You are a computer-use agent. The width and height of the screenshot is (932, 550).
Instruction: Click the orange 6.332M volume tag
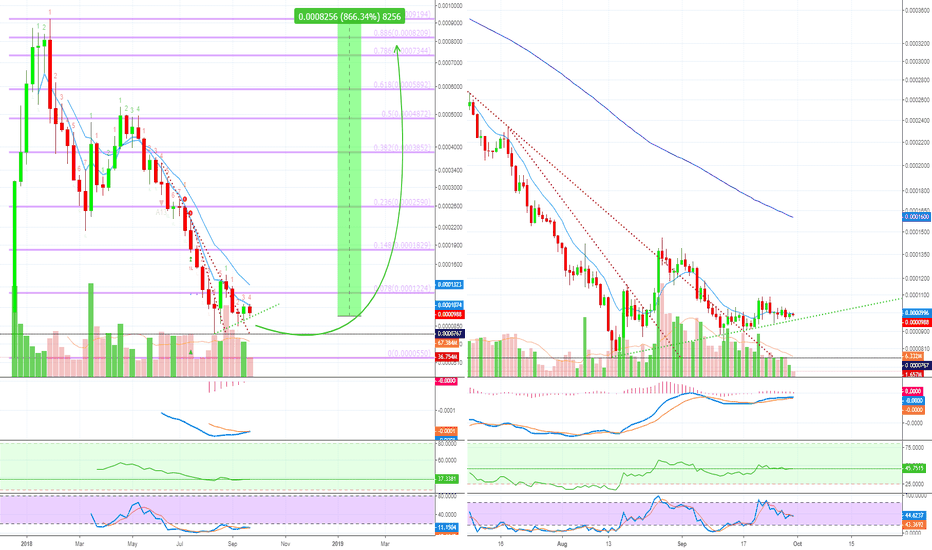(x=913, y=356)
